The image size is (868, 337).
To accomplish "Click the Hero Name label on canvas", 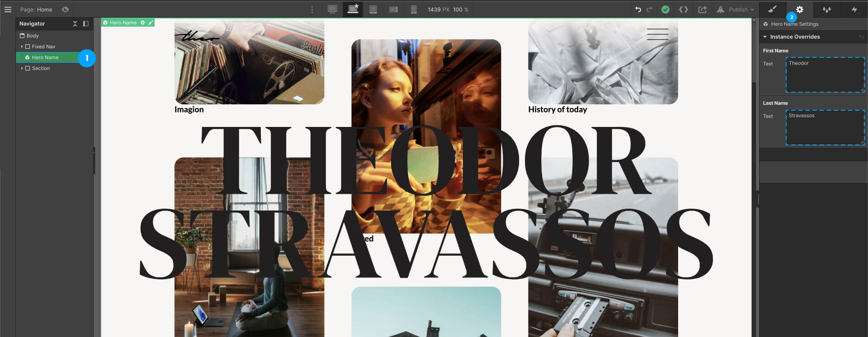I will (123, 23).
